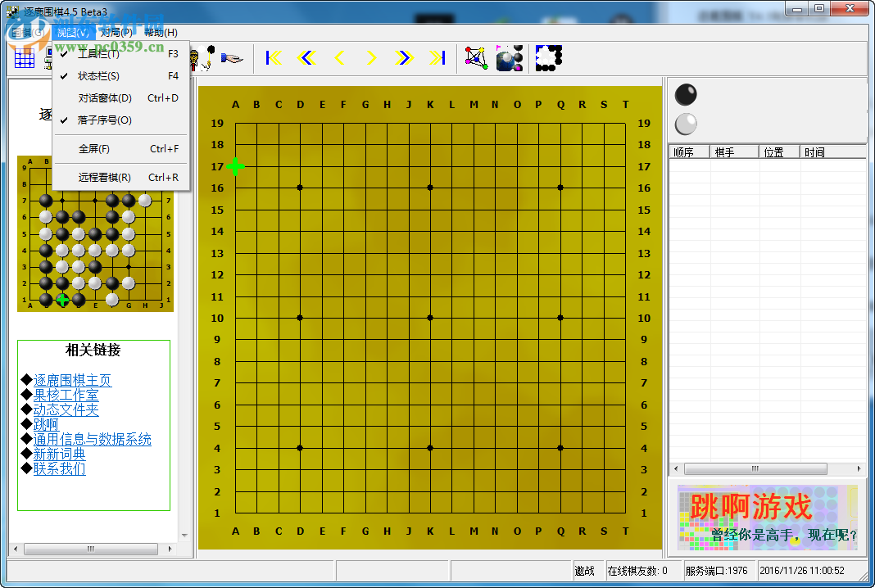Image resolution: width=875 pixels, height=588 pixels.
Task: Click the 跳啊游戏 ad banner
Action: 768,517
